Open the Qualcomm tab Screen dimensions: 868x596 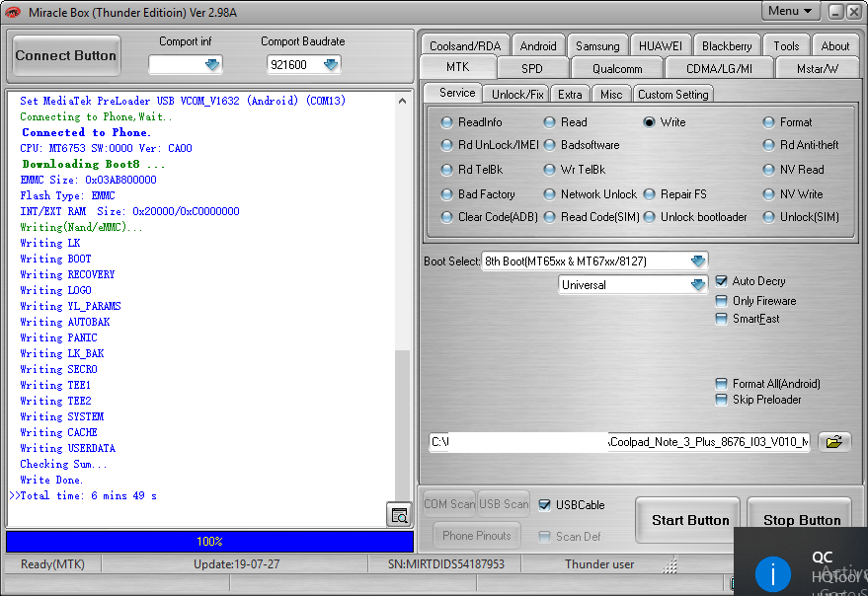[x=616, y=69]
